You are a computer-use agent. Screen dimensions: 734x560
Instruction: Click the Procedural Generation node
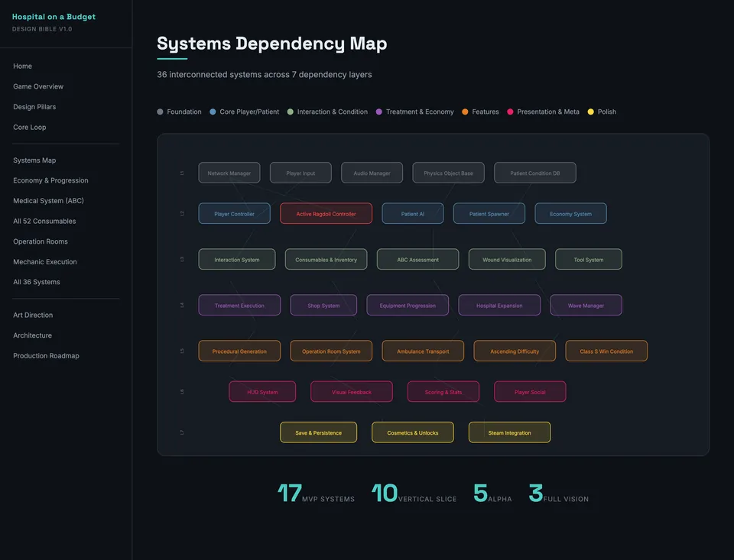point(239,351)
